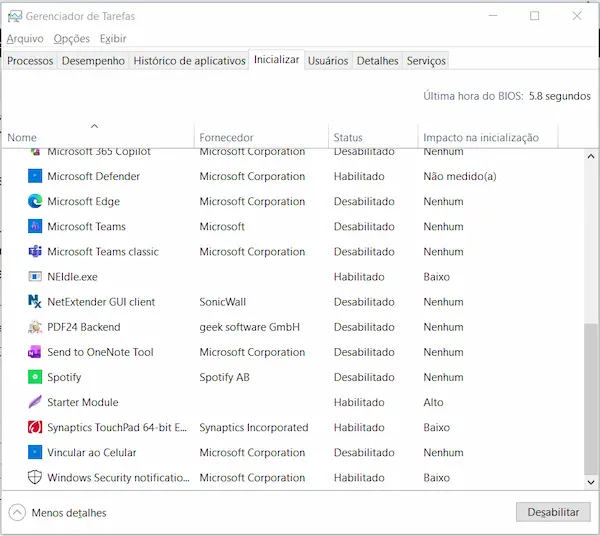This screenshot has width=600, height=536.
Task: Click Baixo impact in NEIdle.exe row
Action: point(437,277)
